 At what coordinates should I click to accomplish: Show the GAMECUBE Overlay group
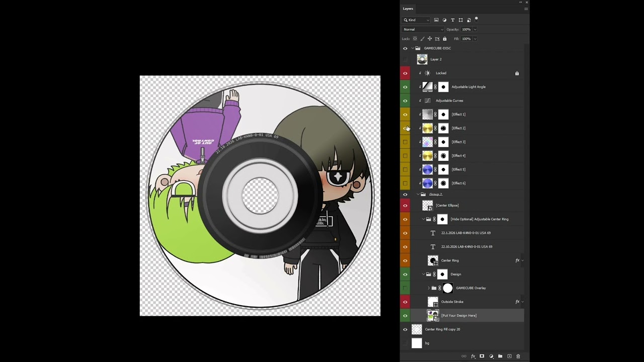tap(405, 288)
